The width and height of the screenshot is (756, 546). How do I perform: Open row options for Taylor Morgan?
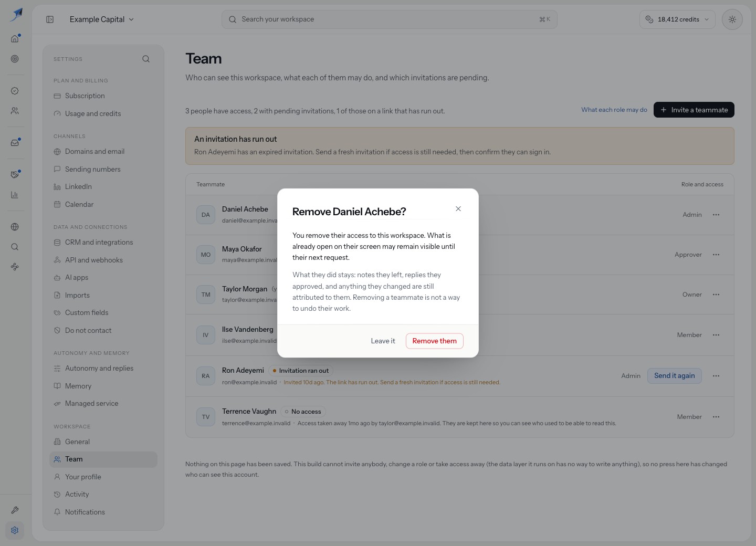pyautogui.click(x=716, y=295)
